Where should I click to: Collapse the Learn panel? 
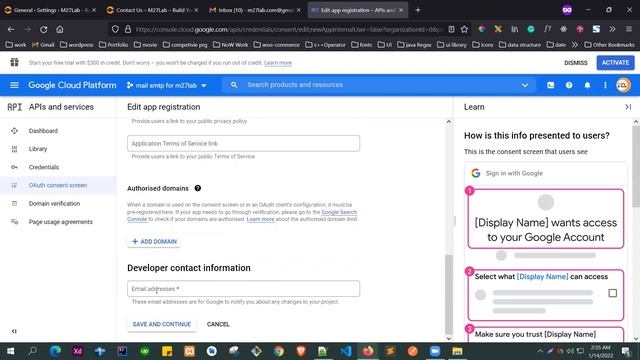628,107
